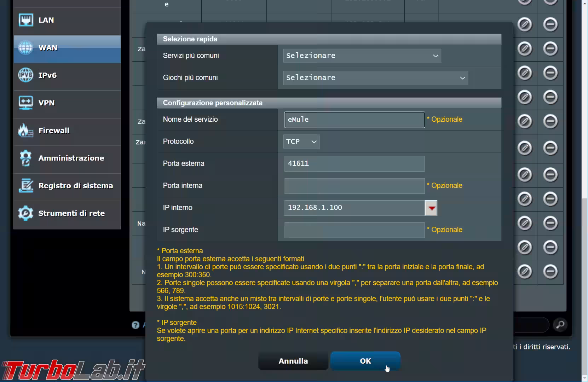Click the Nome del servizio field
588x382 pixels.
pos(354,120)
